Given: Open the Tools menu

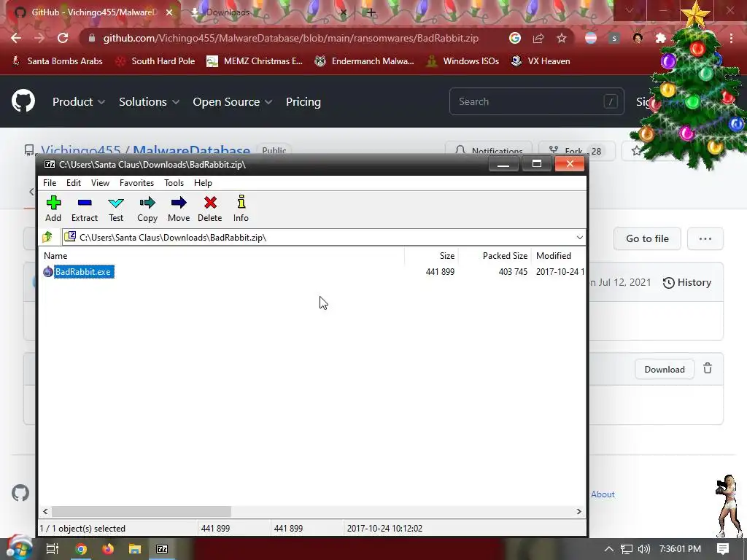Looking at the screenshot, I should [x=174, y=183].
